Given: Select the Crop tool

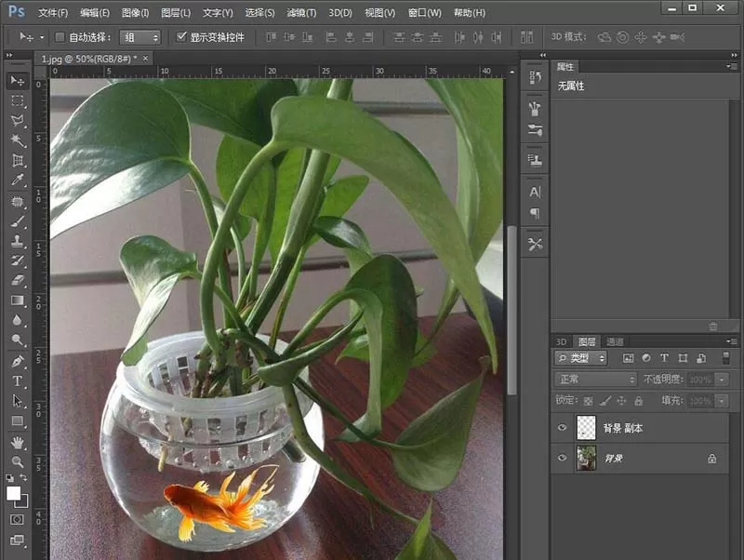Looking at the screenshot, I should click(18, 160).
